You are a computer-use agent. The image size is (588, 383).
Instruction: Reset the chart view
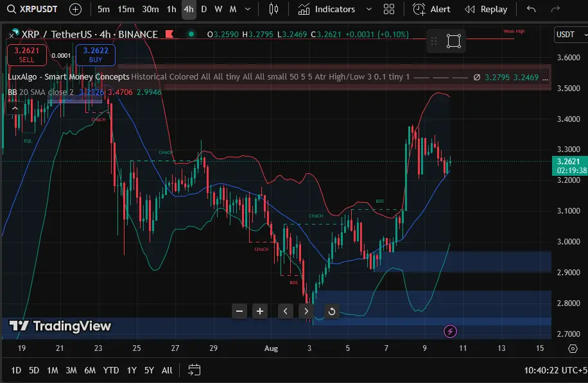pos(331,311)
